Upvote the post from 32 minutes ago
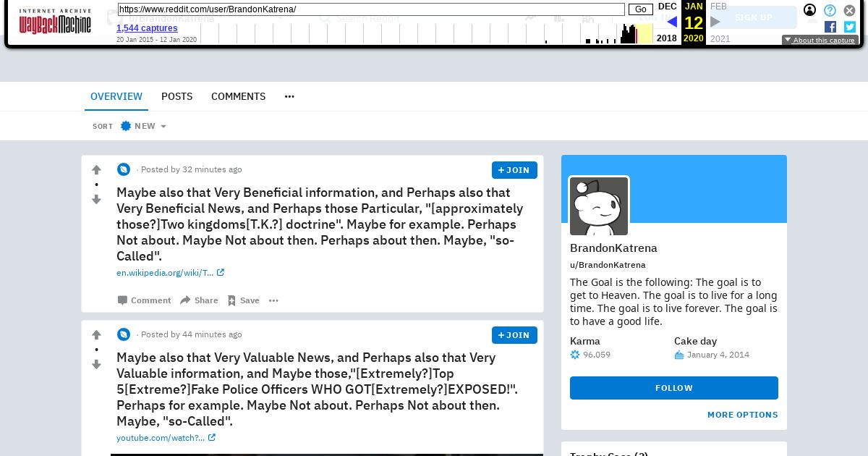Image resolution: width=868 pixels, height=456 pixels. pyautogui.click(x=96, y=170)
